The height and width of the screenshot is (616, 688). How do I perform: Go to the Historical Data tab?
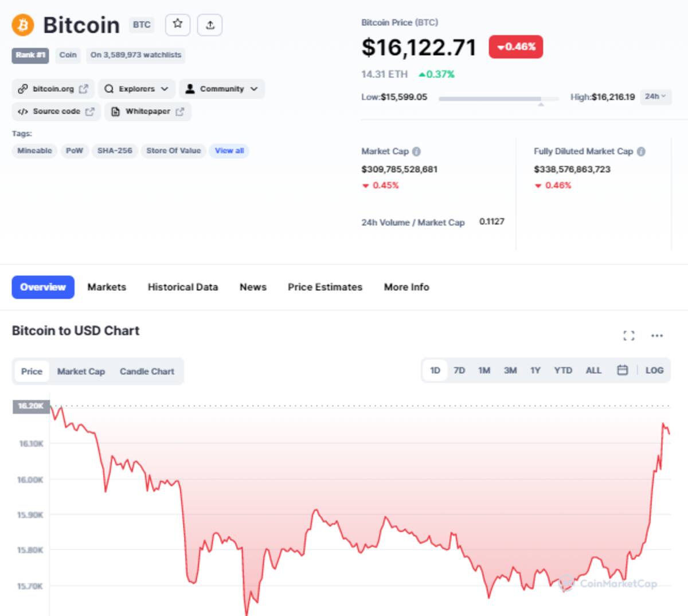[183, 287]
